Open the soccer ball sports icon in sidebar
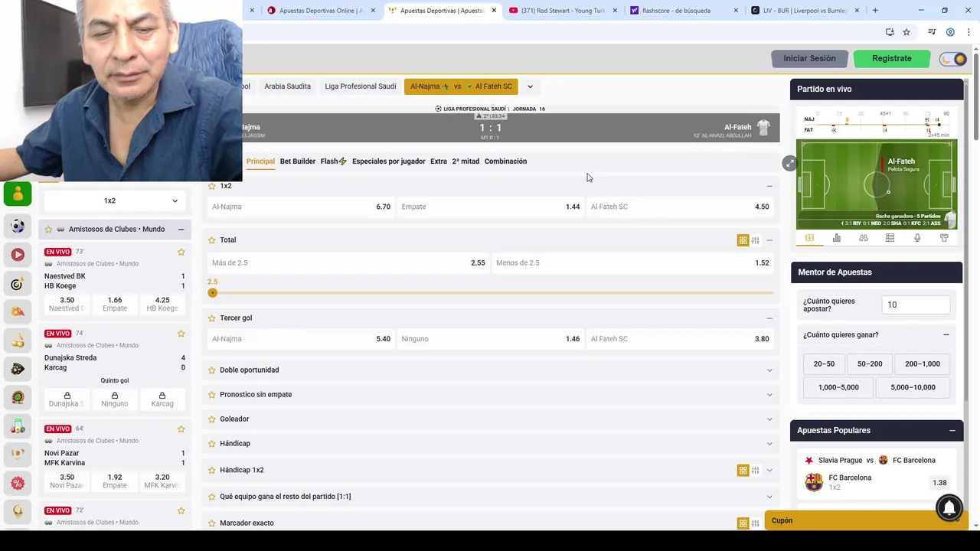This screenshot has height=551, width=980. pos(18,226)
